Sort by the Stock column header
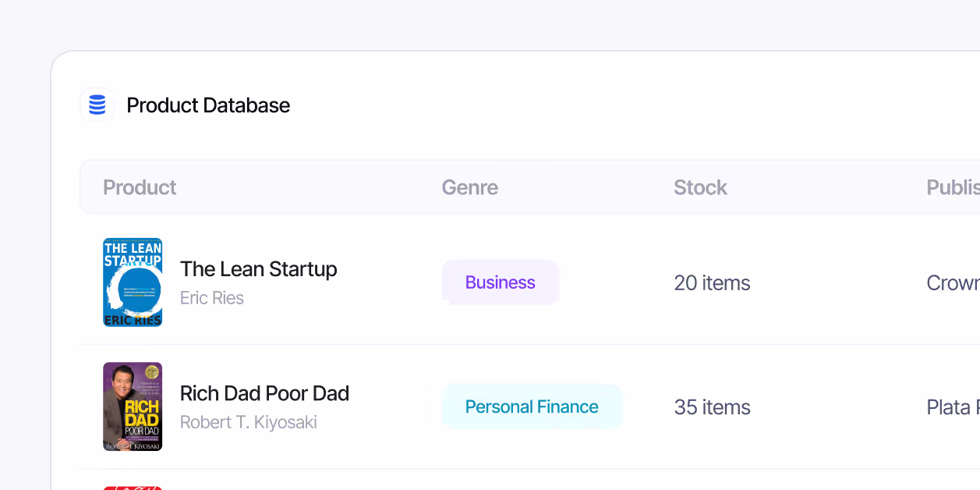Viewport: 980px width, 490px height. pos(700,187)
